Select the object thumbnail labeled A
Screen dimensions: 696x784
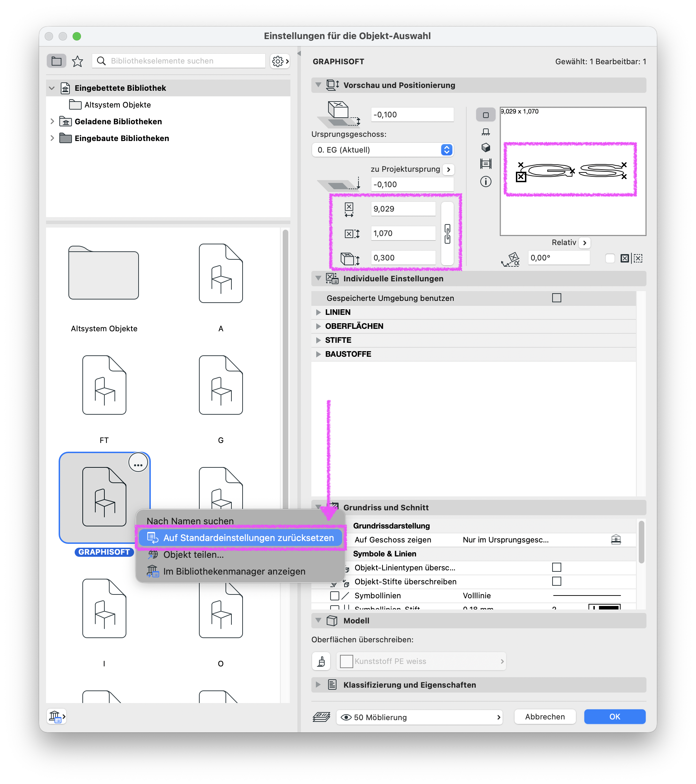point(221,273)
